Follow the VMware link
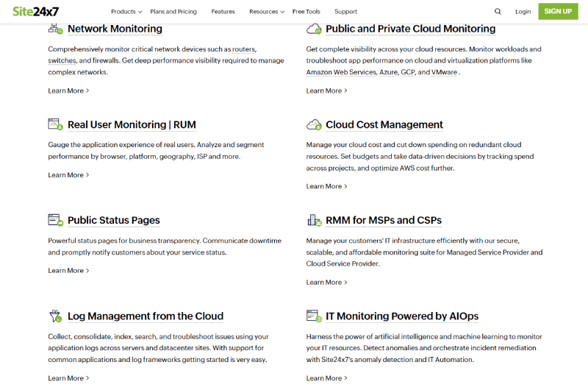The width and height of the screenshot is (588, 390). pyautogui.click(x=445, y=72)
